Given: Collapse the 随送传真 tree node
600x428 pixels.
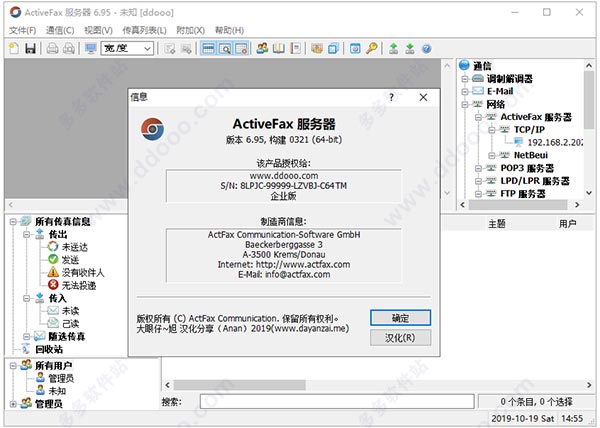Looking at the screenshot, I should coord(26,336).
